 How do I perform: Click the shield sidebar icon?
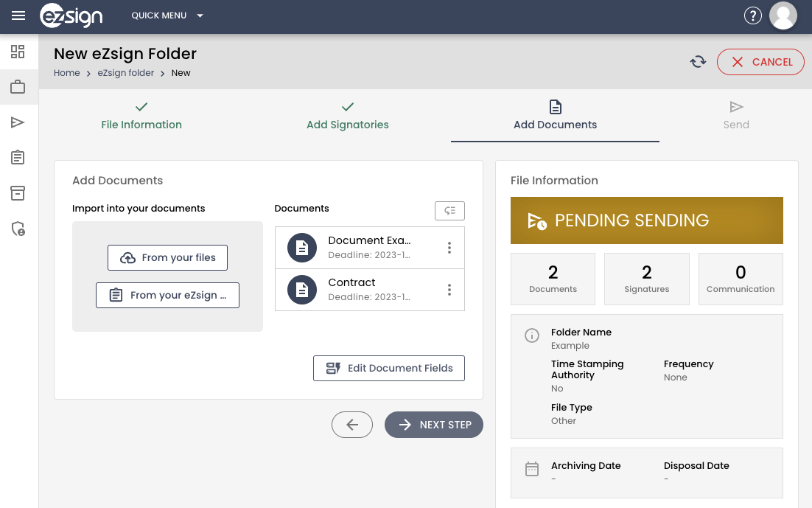pyautogui.click(x=18, y=229)
